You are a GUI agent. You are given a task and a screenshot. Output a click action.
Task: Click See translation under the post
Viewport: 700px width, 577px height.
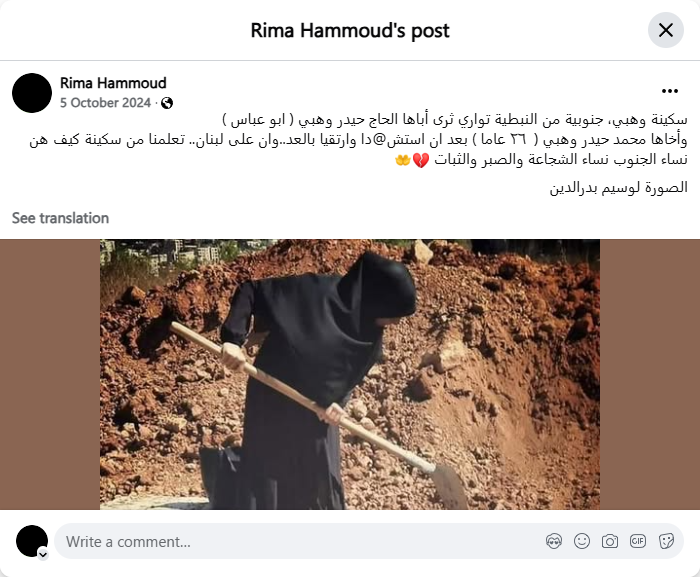[x=60, y=218]
